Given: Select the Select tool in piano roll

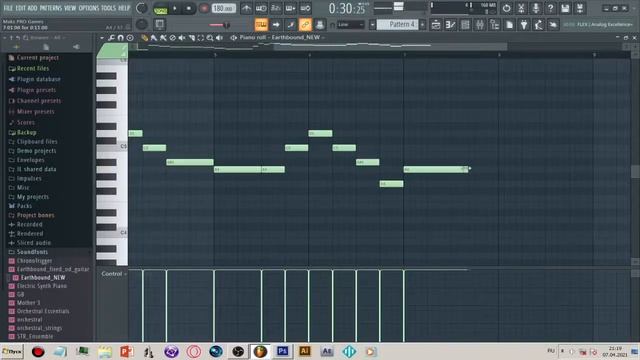Looking at the screenshot, I should tap(201, 38).
